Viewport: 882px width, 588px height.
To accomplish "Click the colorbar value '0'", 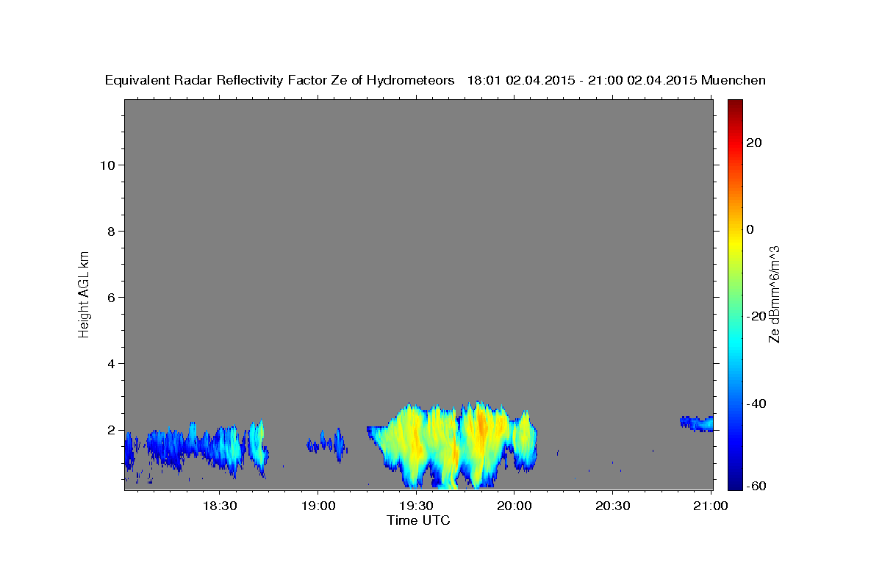I will [750, 229].
